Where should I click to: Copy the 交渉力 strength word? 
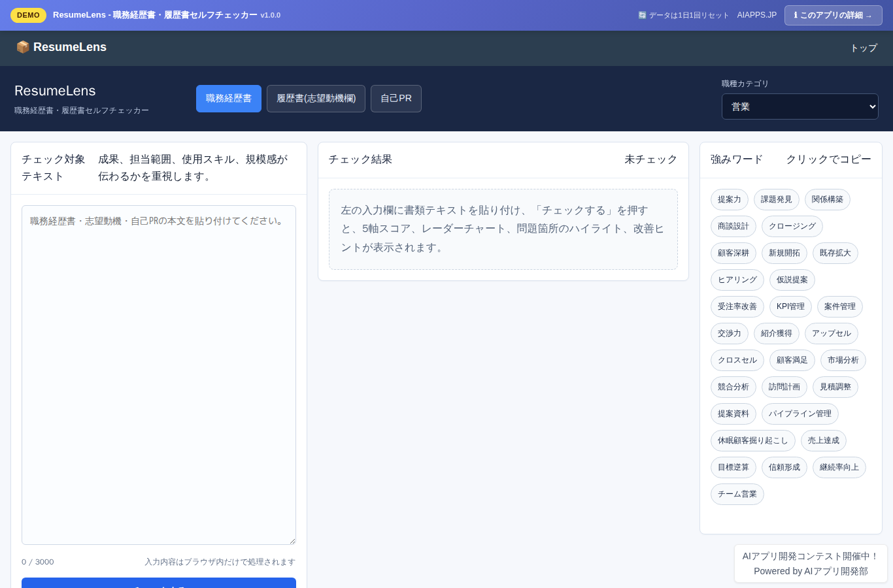click(730, 334)
